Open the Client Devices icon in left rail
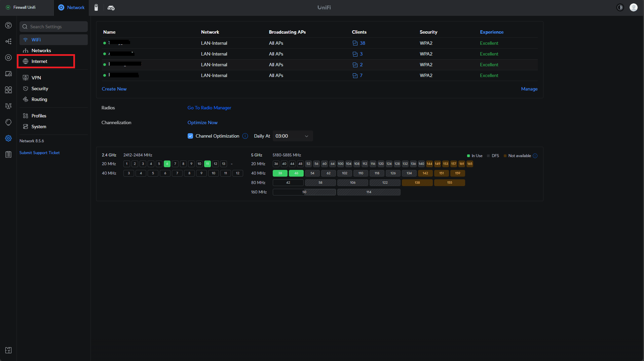Screen dimensions: 644x361 pyautogui.click(x=8, y=74)
